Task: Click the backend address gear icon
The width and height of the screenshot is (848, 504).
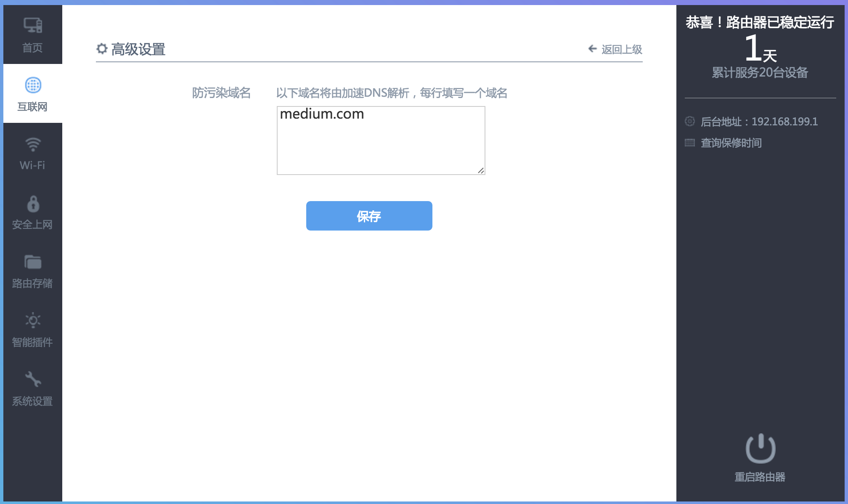Action: [x=690, y=121]
